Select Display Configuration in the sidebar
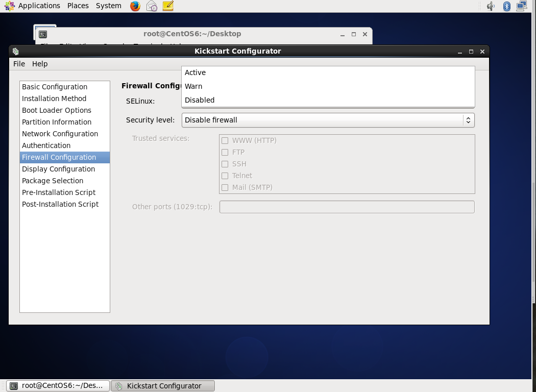 [65, 169]
